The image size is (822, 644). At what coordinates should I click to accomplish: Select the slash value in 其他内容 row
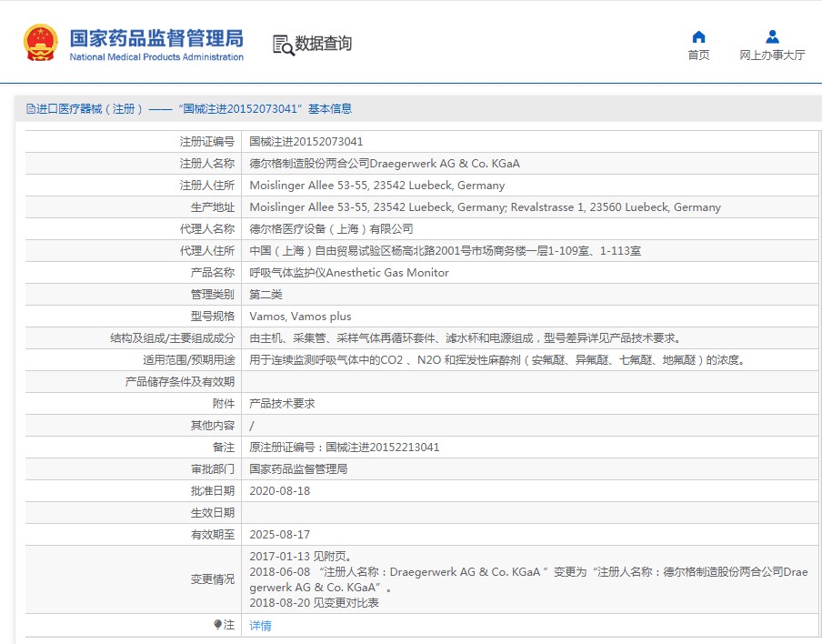pyautogui.click(x=252, y=427)
